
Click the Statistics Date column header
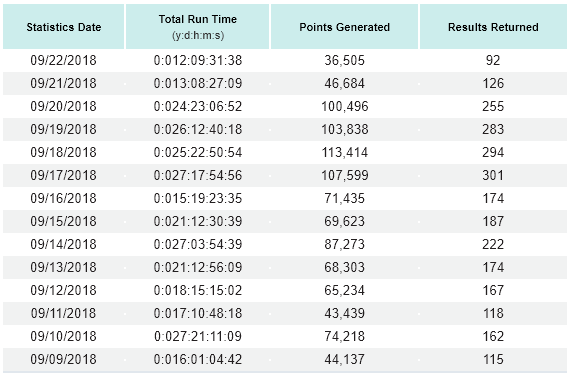point(64,27)
